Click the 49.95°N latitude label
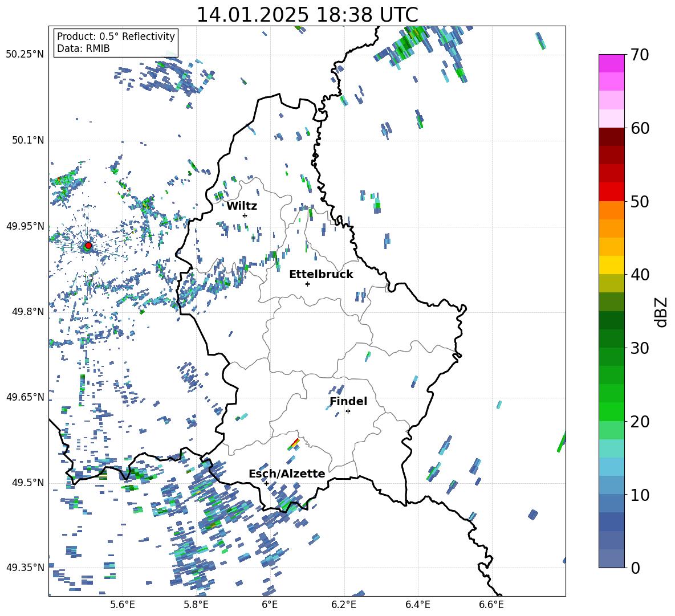This screenshot has height=616, width=675. coord(25,226)
